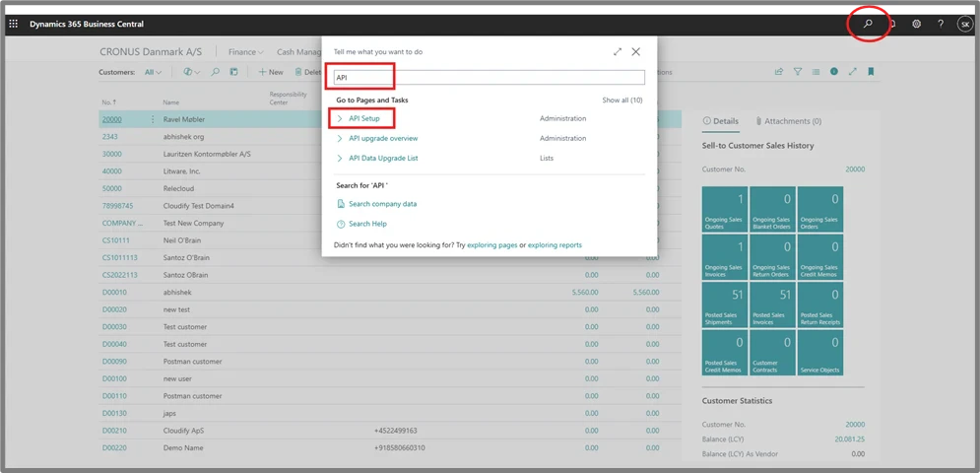The image size is (980, 473).
Task: Click the Litware, Inc. name cell
Action: tap(182, 171)
